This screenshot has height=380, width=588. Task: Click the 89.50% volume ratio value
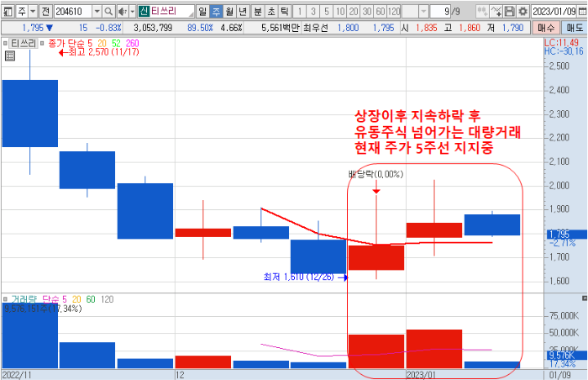[200, 28]
